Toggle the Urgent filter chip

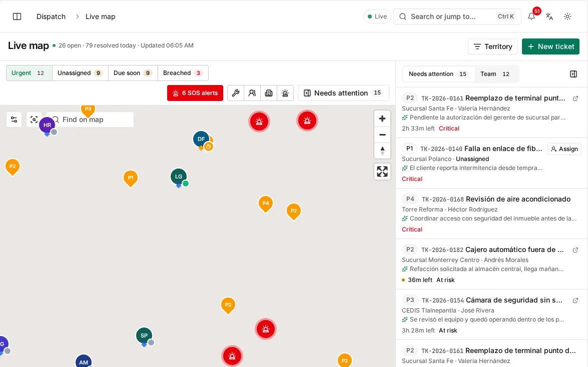coord(29,73)
